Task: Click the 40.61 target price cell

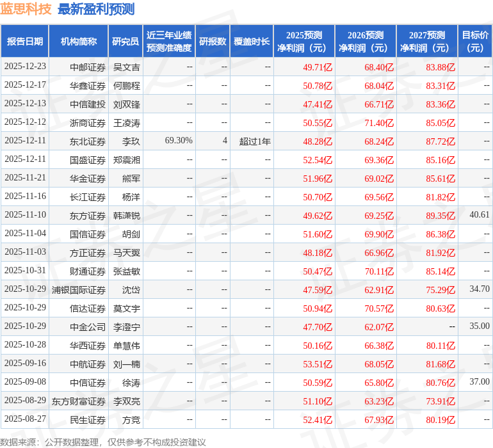Action: click(479, 215)
